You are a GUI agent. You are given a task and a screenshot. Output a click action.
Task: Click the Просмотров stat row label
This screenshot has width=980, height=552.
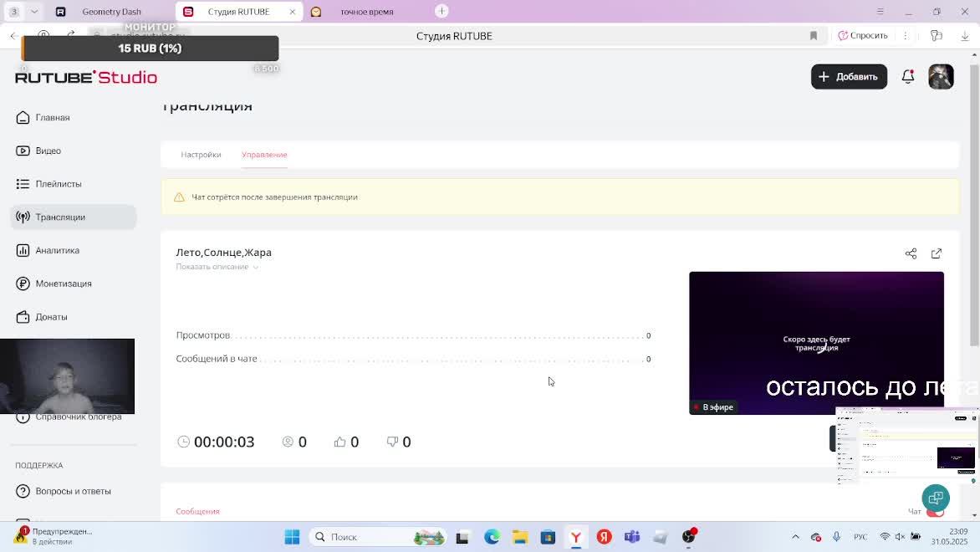203,335
